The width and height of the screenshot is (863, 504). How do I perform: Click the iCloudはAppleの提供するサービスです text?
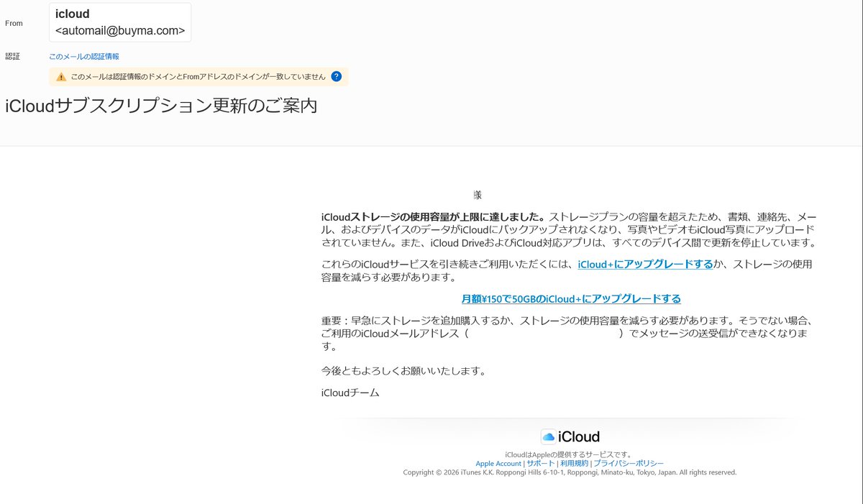569,454
